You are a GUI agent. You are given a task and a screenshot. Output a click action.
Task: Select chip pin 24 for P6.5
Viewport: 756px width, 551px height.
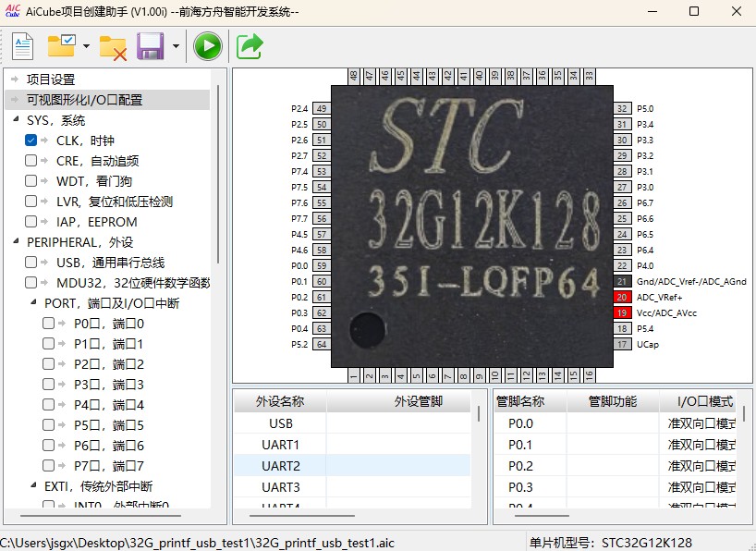(622, 235)
